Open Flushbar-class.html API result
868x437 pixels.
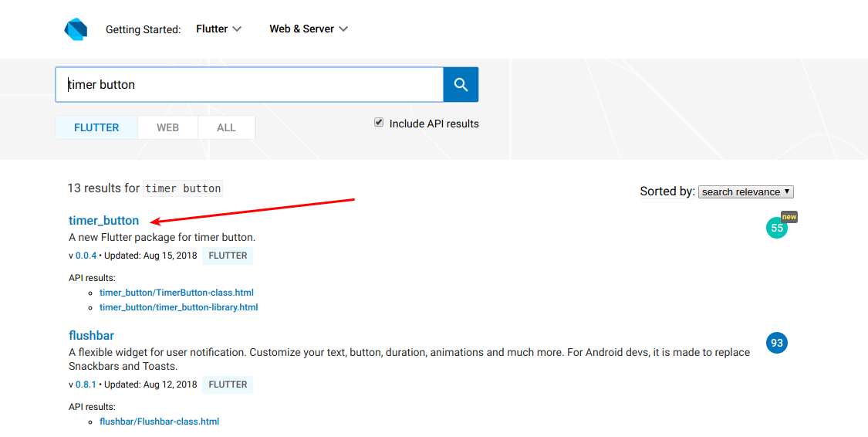coord(159,422)
